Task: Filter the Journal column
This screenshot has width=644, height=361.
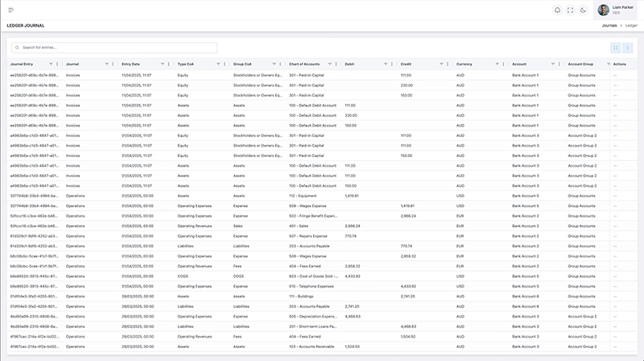Action: pos(107,64)
